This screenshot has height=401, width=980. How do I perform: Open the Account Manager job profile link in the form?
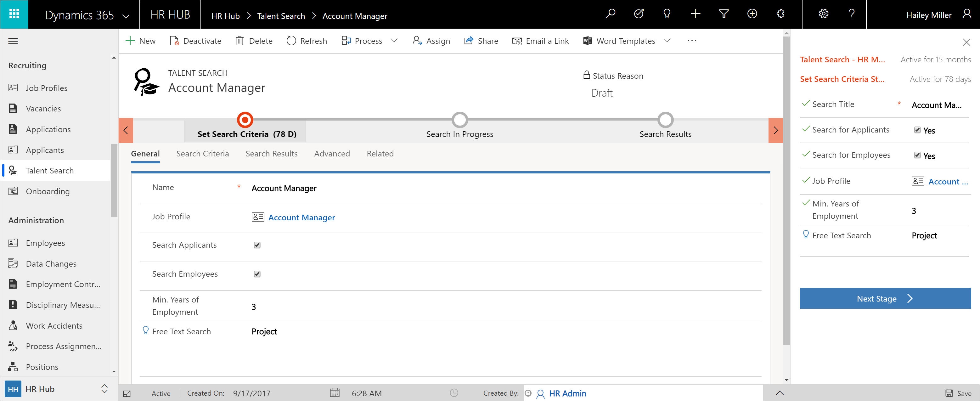(x=301, y=217)
